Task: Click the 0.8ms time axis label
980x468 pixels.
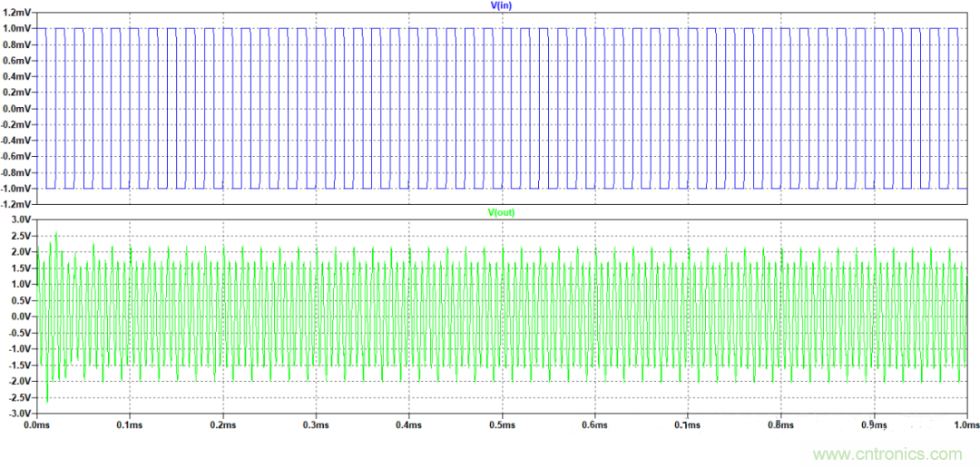Action: [779, 424]
